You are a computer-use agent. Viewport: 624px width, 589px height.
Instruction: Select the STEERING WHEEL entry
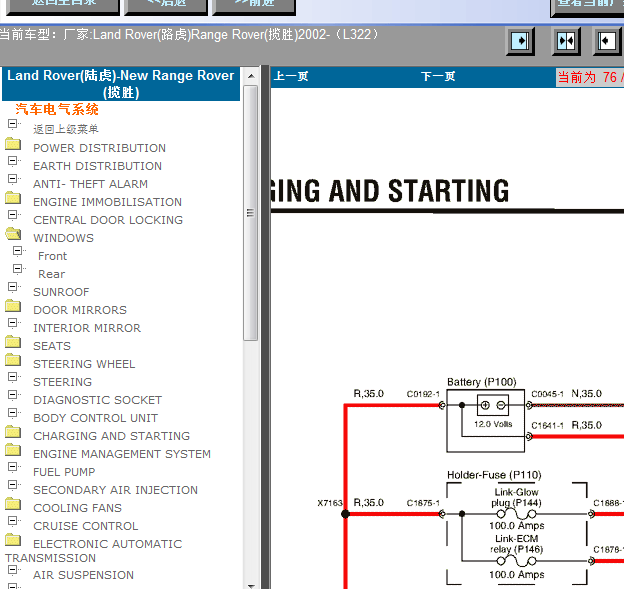pyautogui.click(x=84, y=364)
